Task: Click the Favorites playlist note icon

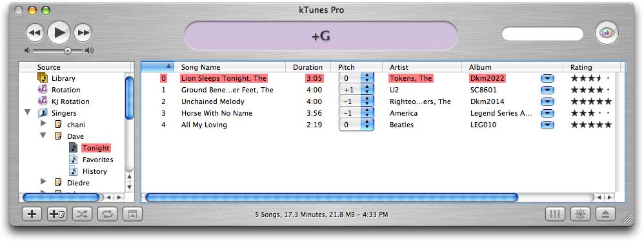Action: 73,159
